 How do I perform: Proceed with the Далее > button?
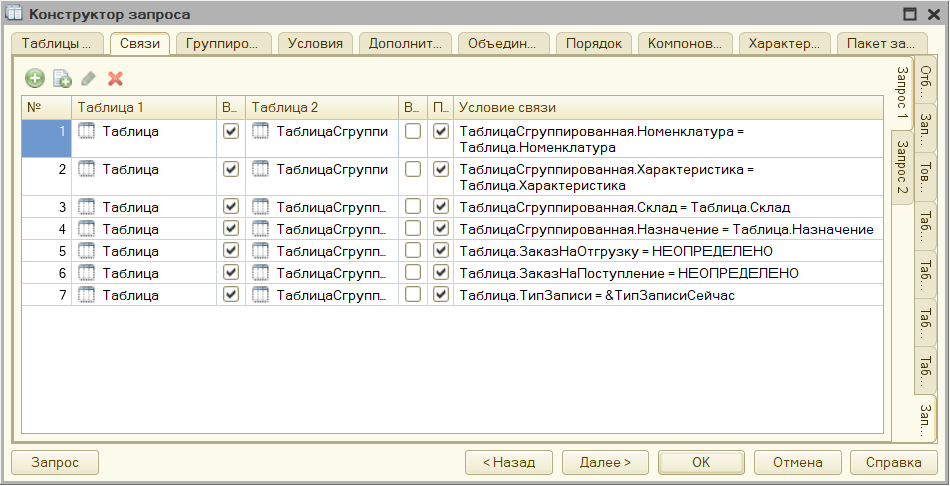[605, 462]
